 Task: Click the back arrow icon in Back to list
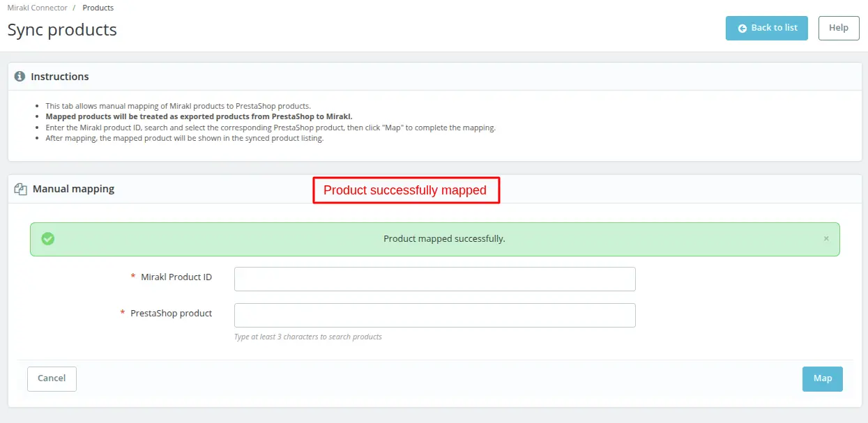tap(741, 28)
